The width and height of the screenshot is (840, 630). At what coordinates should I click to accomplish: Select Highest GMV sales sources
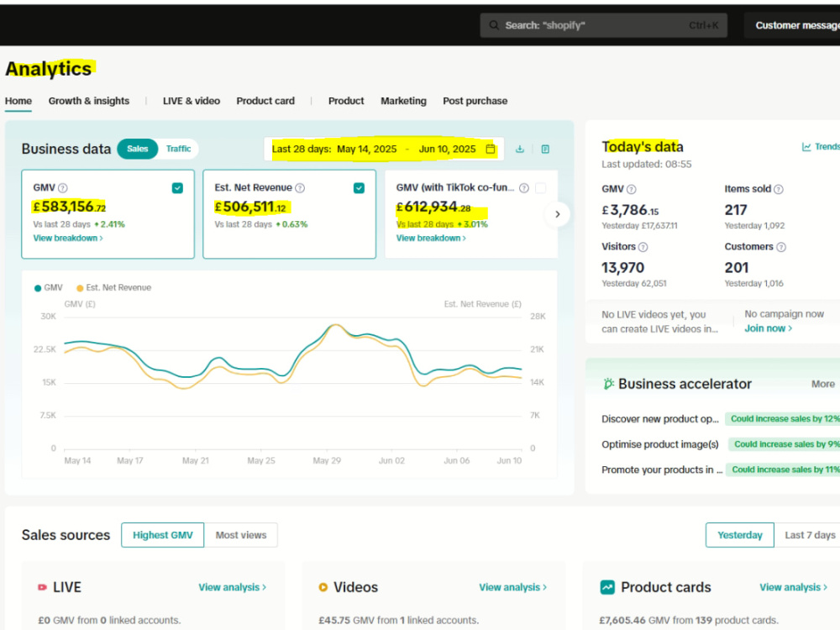click(163, 535)
